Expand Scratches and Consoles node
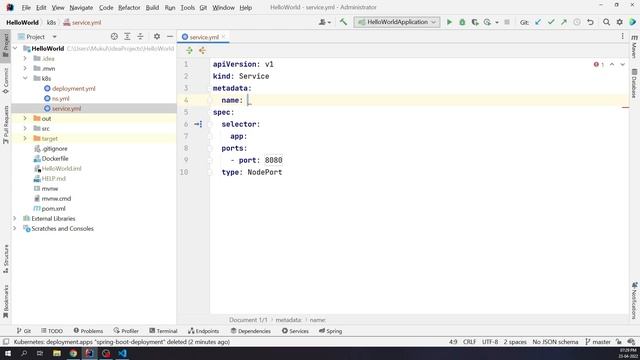Screen dimensions: 640x360 15,229
